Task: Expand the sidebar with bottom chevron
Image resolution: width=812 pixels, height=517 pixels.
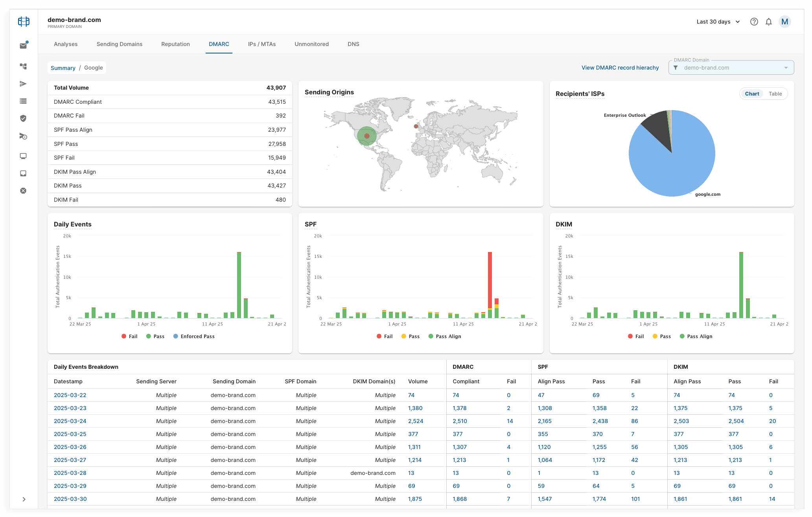Action: click(24, 499)
